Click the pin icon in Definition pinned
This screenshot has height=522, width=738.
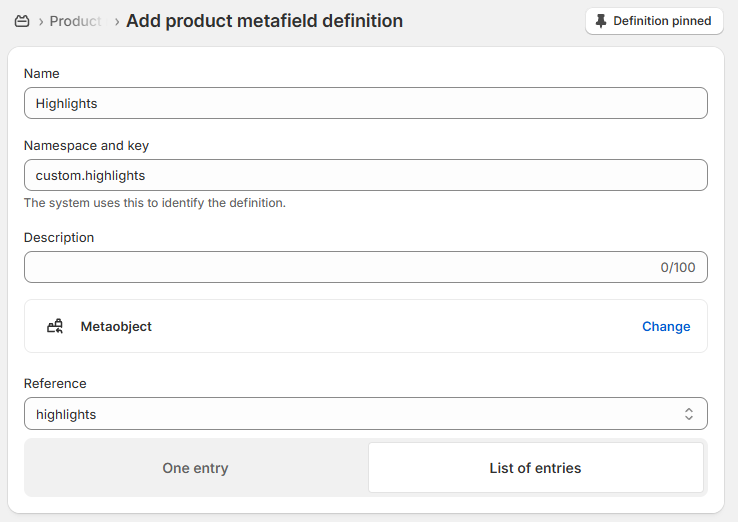point(601,21)
